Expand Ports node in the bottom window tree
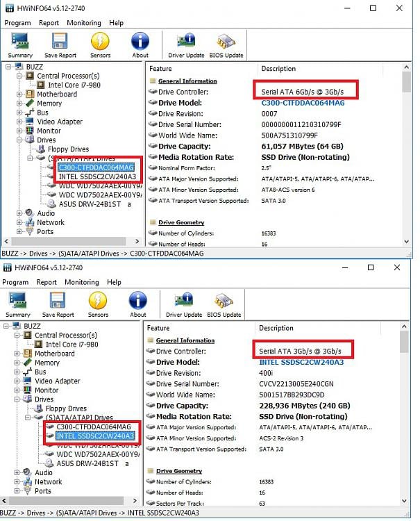 pyautogui.click(x=17, y=490)
